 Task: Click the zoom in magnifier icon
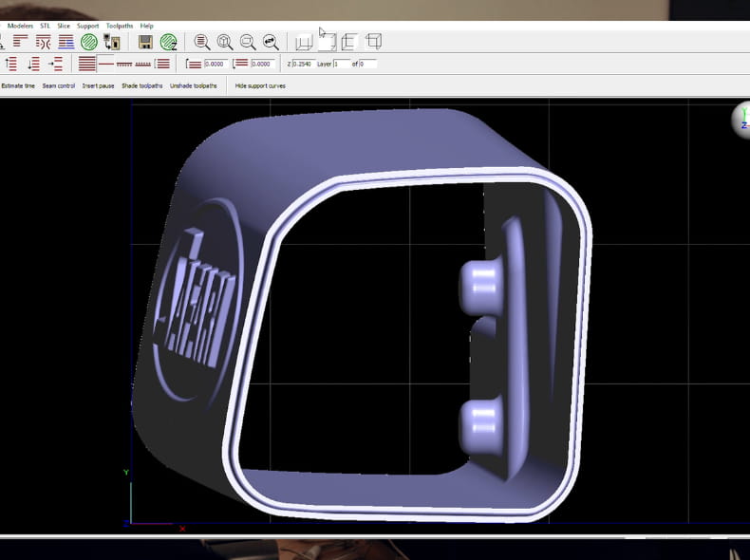[201, 42]
